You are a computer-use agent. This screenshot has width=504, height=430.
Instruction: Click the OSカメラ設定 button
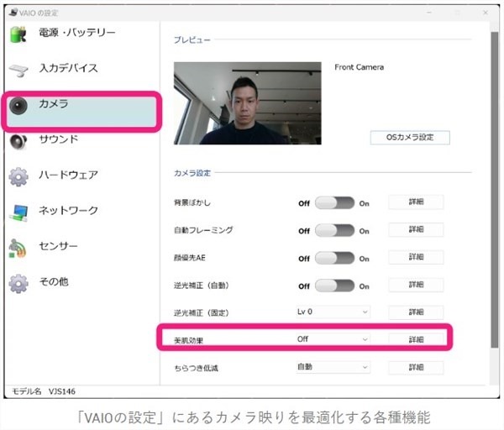410,138
